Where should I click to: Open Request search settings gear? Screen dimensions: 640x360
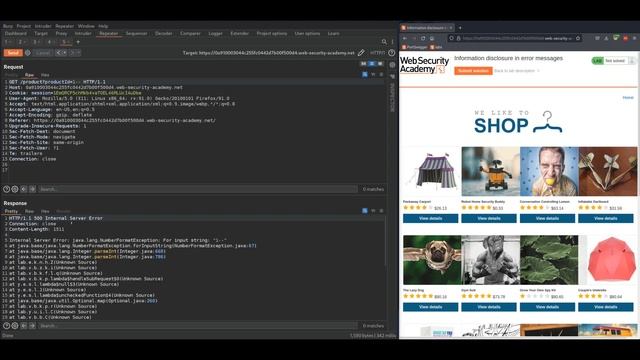15,189
